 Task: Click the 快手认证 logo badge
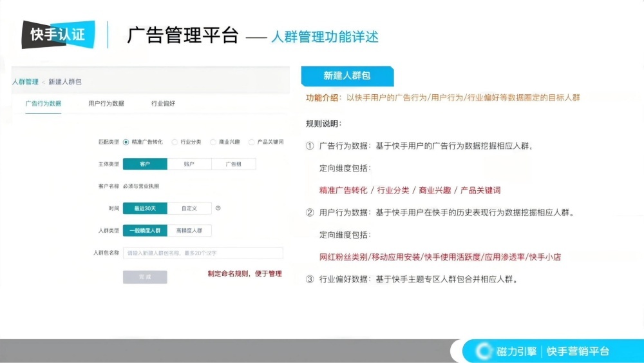tap(59, 35)
